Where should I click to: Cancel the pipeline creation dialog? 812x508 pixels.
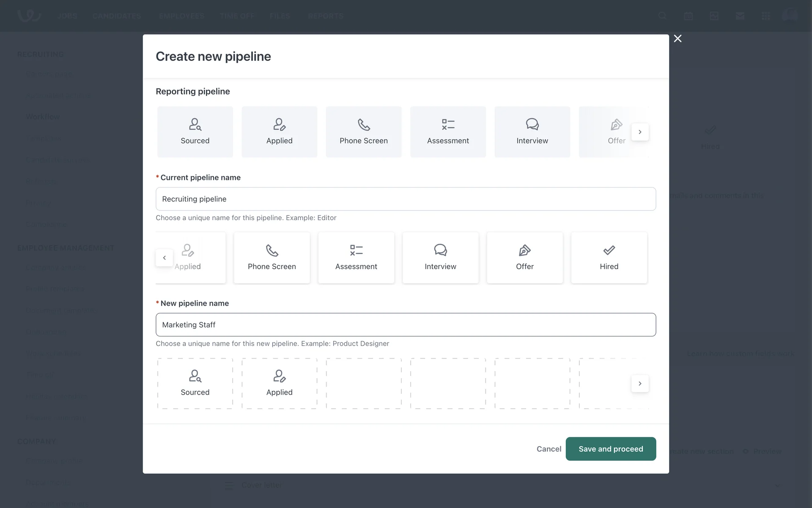tap(549, 449)
